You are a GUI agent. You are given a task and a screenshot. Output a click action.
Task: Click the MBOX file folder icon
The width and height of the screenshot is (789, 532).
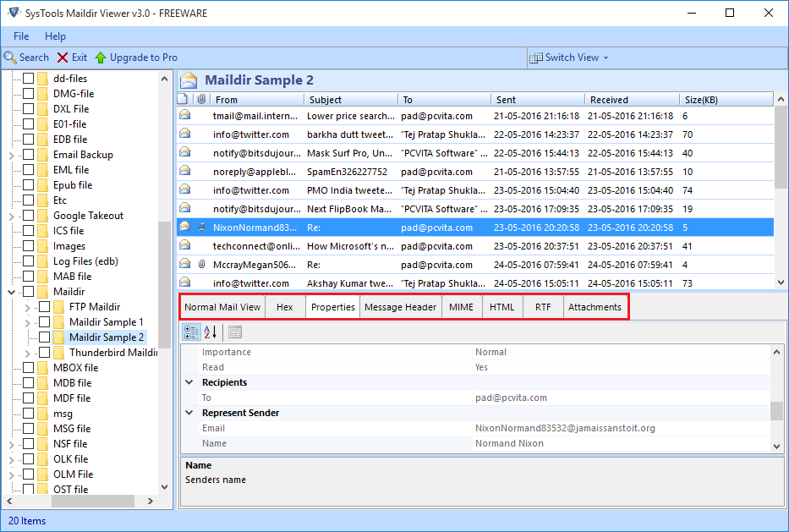pos(43,367)
